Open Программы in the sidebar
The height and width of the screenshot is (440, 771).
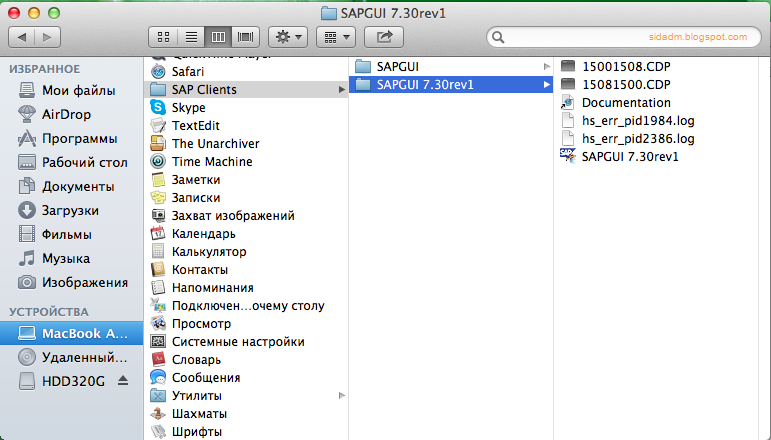point(71,139)
